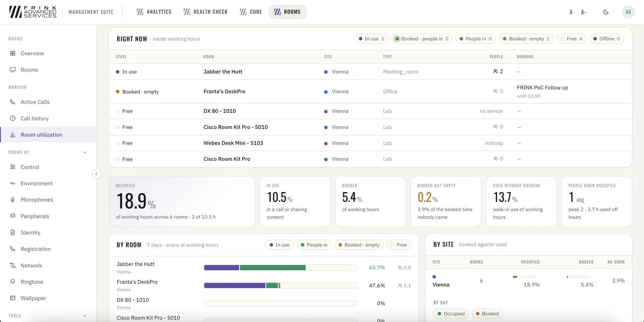The height and width of the screenshot is (322, 644).
Task: Toggle 'People in' legend in By Room
Action: pos(314,245)
